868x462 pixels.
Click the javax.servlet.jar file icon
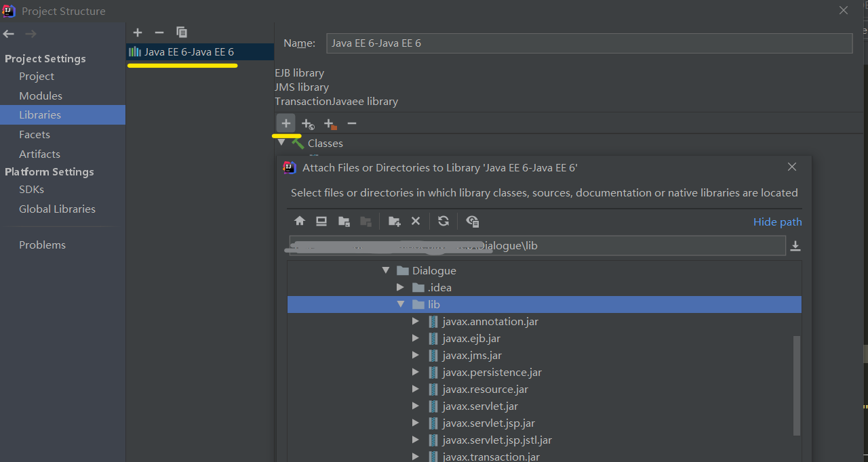tap(433, 406)
